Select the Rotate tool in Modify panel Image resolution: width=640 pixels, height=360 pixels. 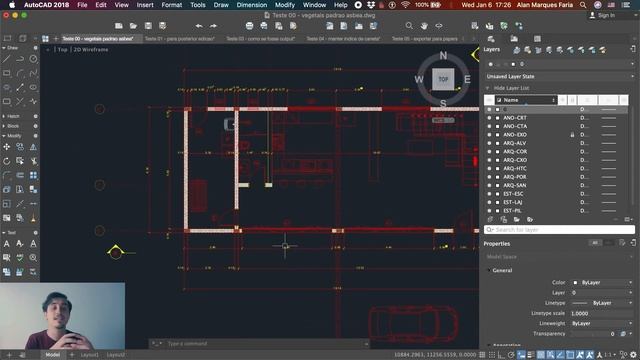[7, 161]
